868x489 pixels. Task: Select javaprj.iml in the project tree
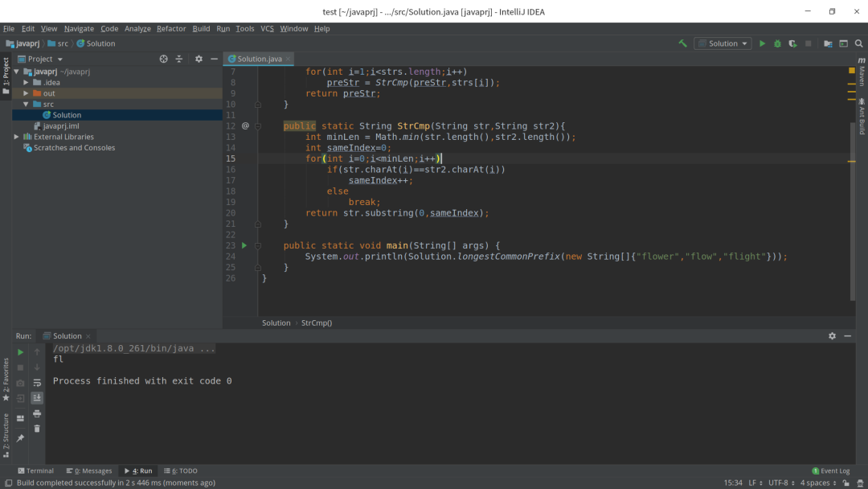point(61,126)
